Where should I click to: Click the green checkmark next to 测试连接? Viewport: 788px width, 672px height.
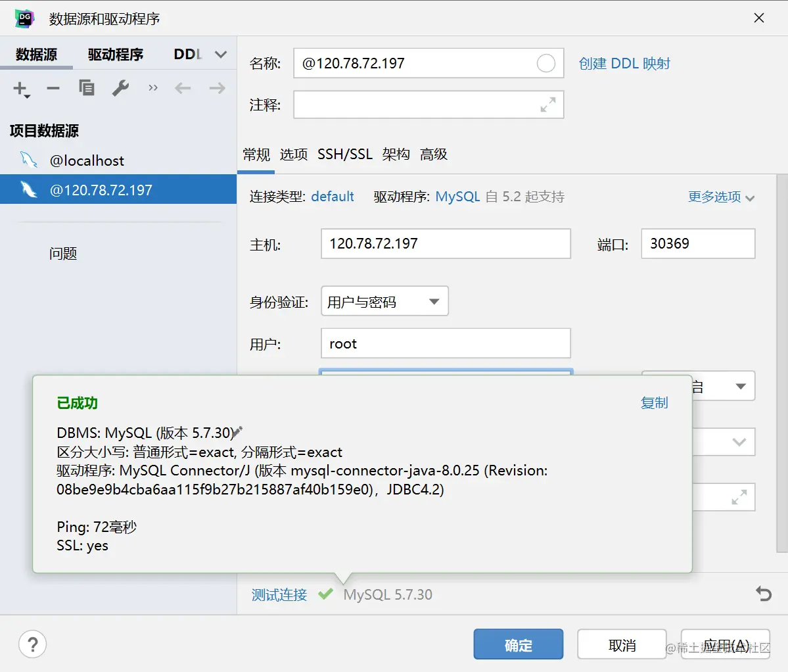coord(326,594)
